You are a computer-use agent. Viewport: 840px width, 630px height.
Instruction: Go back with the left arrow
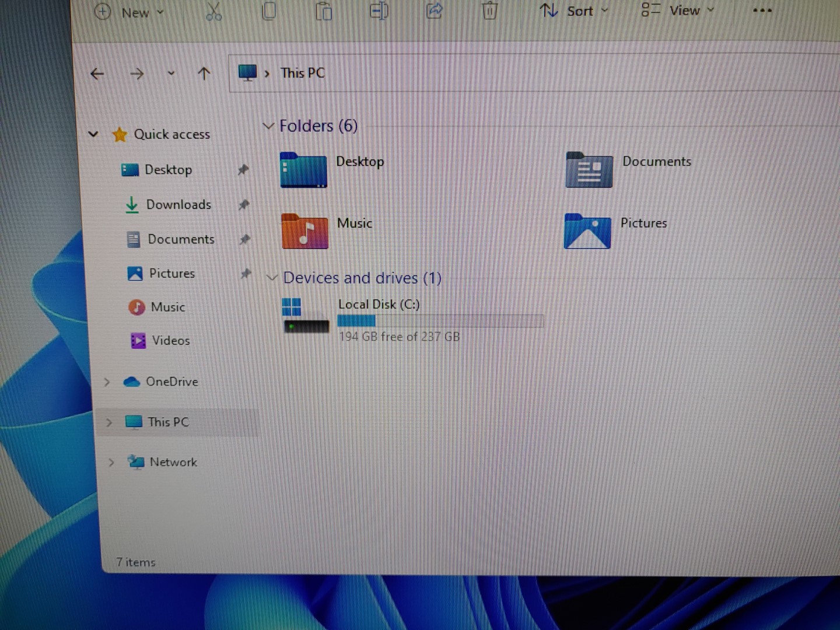coord(97,73)
